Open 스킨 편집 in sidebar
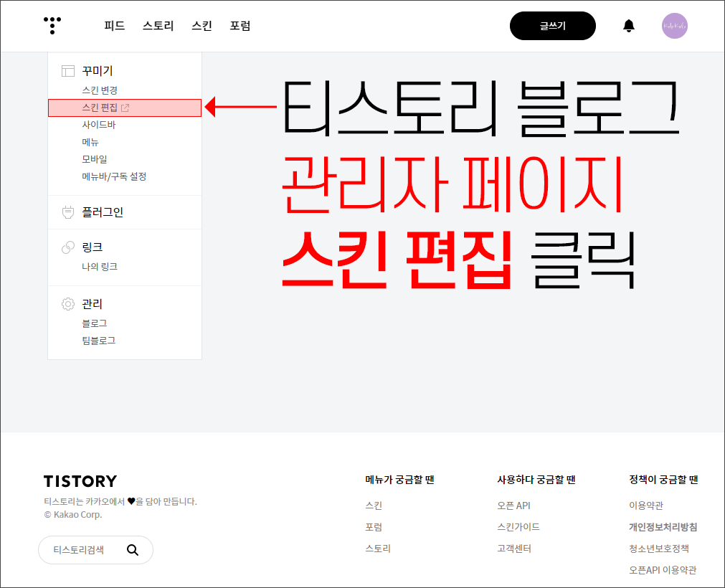 coord(125,108)
